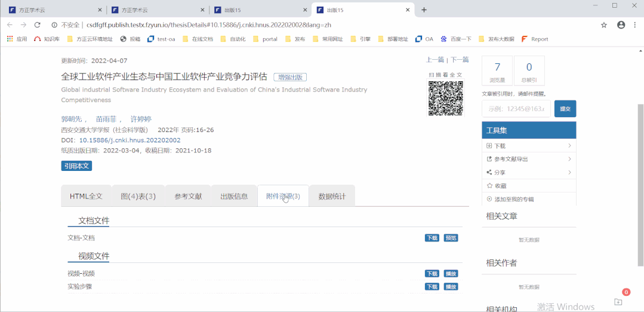Focus the email reminder input field

pyautogui.click(x=516, y=109)
